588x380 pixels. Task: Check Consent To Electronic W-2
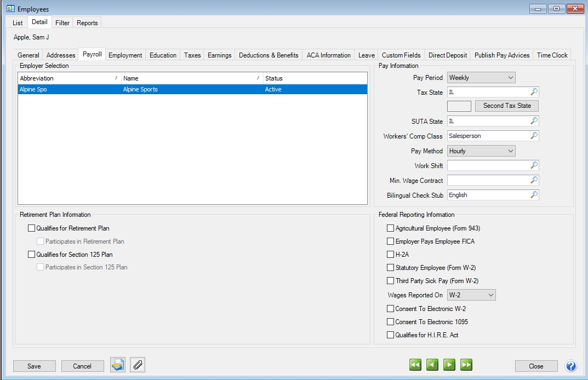coord(390,309)
